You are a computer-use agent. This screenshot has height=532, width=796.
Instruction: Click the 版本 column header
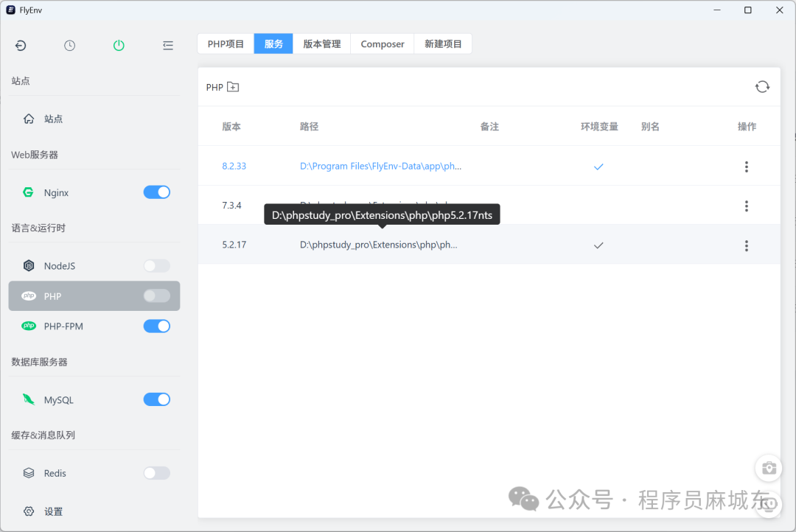[231, 127]
